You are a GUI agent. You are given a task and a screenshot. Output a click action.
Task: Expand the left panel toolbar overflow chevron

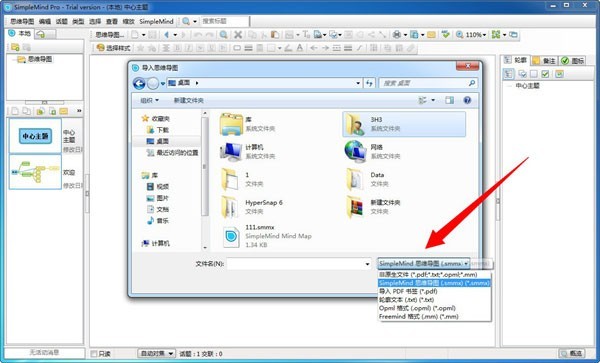click(x=79, y=111)
